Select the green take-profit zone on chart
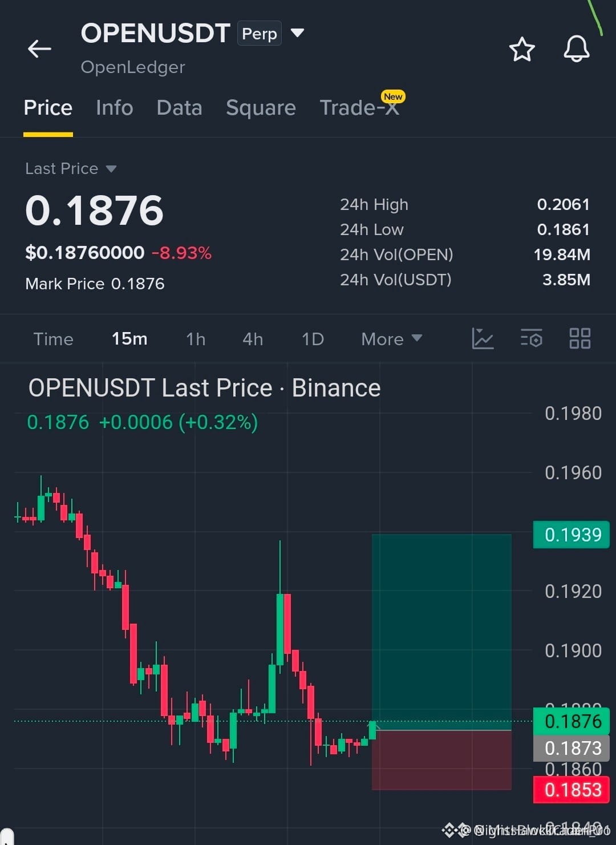 coord(441,632)
